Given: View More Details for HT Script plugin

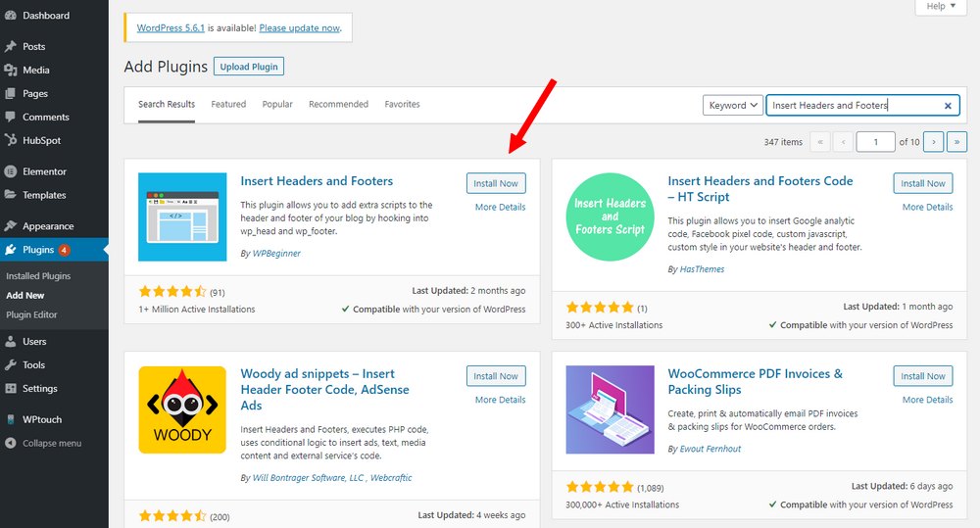Looking at the screenshot, I should tap(927, 208).
